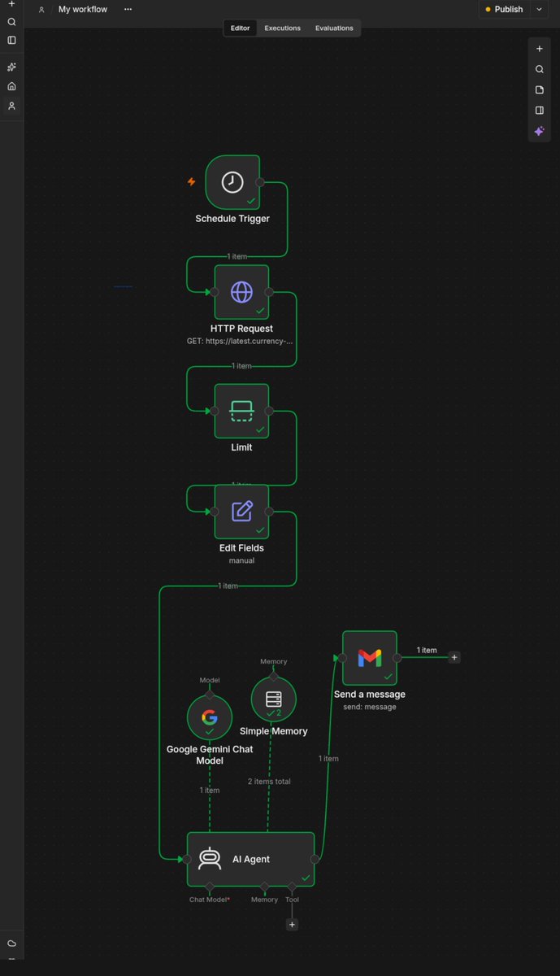The image size is (560, 976).
Task: Click the Google Gemini Chat Model label
Action: coord(210,755)
